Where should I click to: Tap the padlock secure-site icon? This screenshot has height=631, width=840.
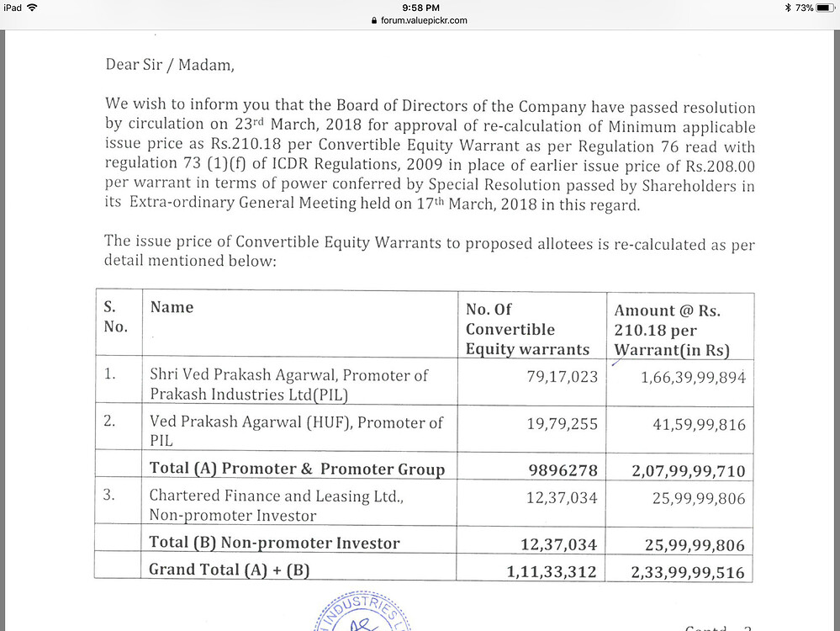click(x=374, y=20)
